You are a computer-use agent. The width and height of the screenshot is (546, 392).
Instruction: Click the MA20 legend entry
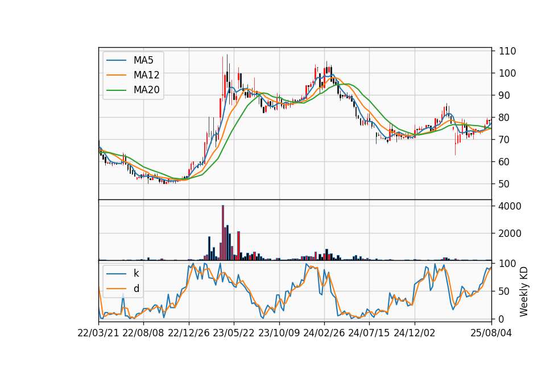pos(133,90)
